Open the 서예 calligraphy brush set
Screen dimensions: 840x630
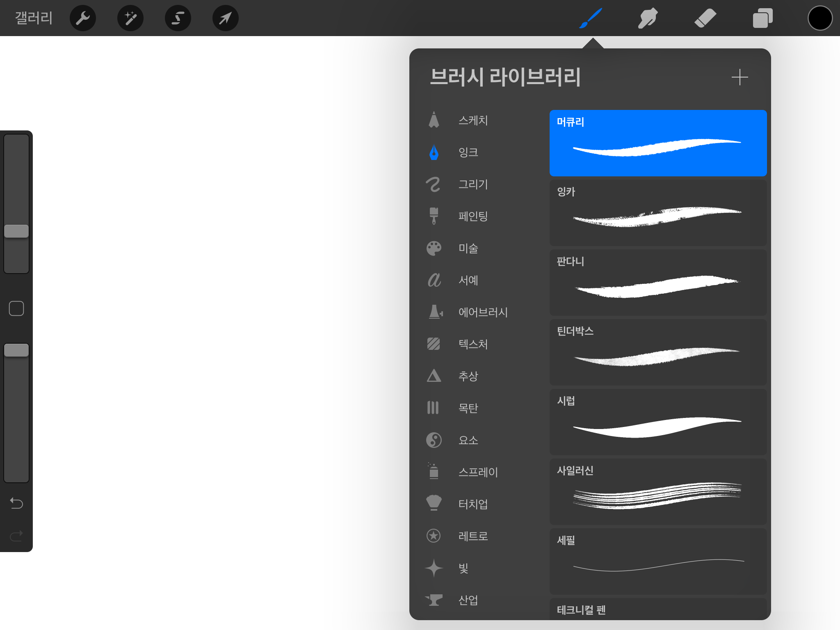pos(468,280)
